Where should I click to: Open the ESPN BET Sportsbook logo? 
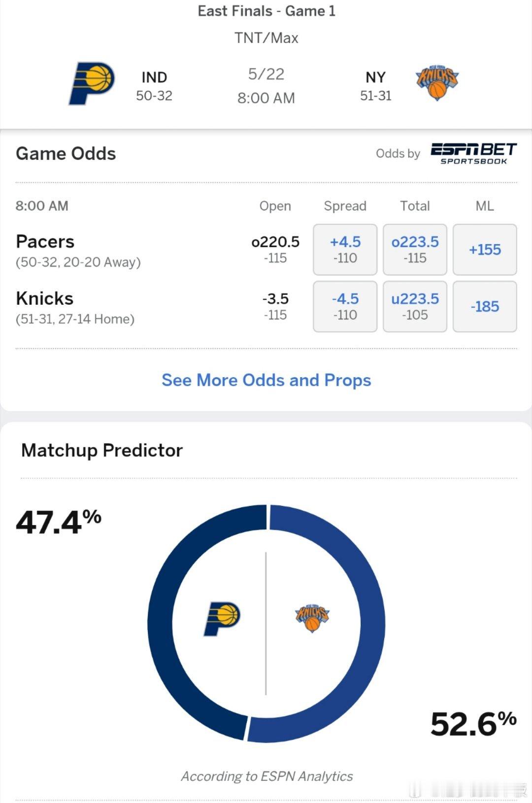tap(473, 153)
